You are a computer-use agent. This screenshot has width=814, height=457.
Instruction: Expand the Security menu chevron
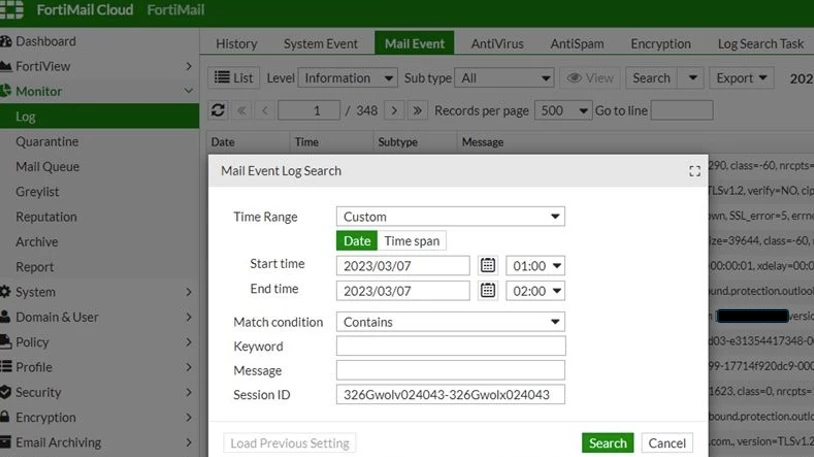point(188,392)
